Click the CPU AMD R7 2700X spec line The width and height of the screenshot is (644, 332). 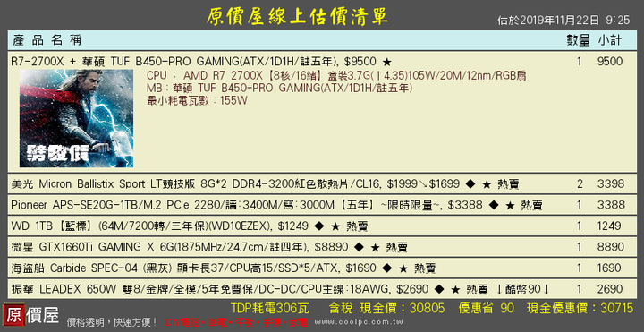point(337,75)
